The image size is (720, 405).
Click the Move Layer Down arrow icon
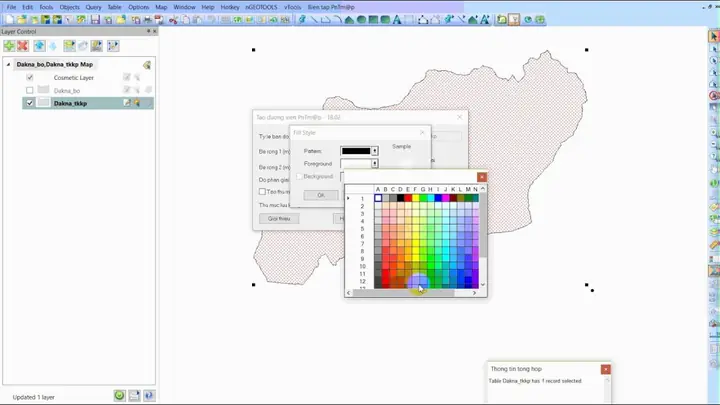click(x=53, y=46)
